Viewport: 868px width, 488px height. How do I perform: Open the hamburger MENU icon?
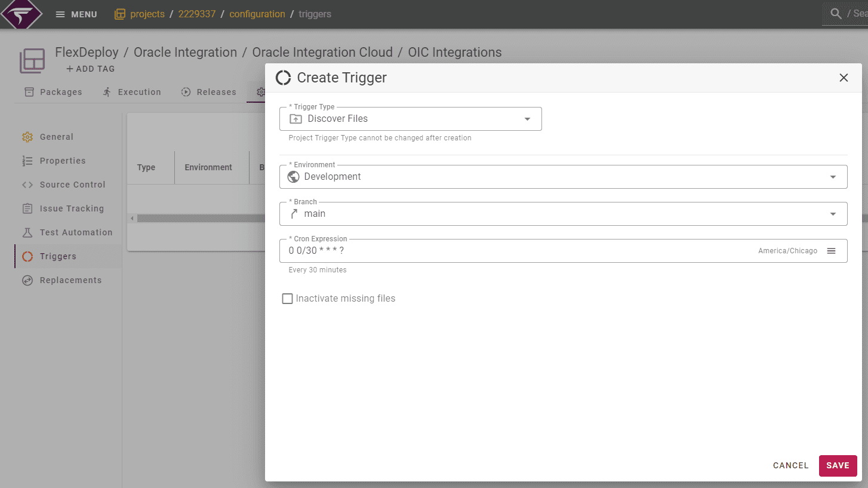(60, 14)
